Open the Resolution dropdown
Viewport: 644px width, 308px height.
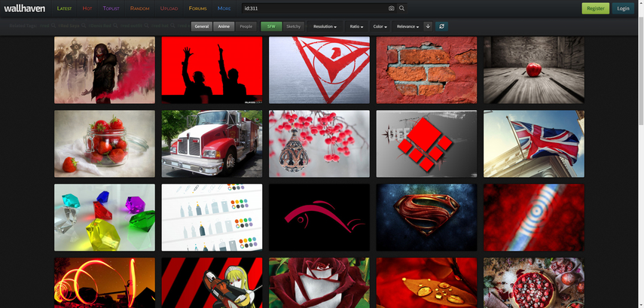pyautogui.click(x=325, y=26)
